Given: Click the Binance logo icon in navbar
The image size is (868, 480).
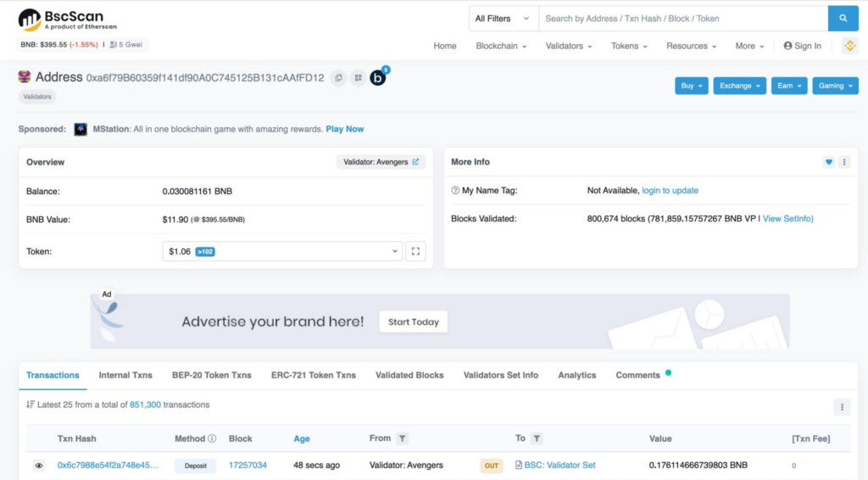Looking at the screenshot, I should point(849,46).
